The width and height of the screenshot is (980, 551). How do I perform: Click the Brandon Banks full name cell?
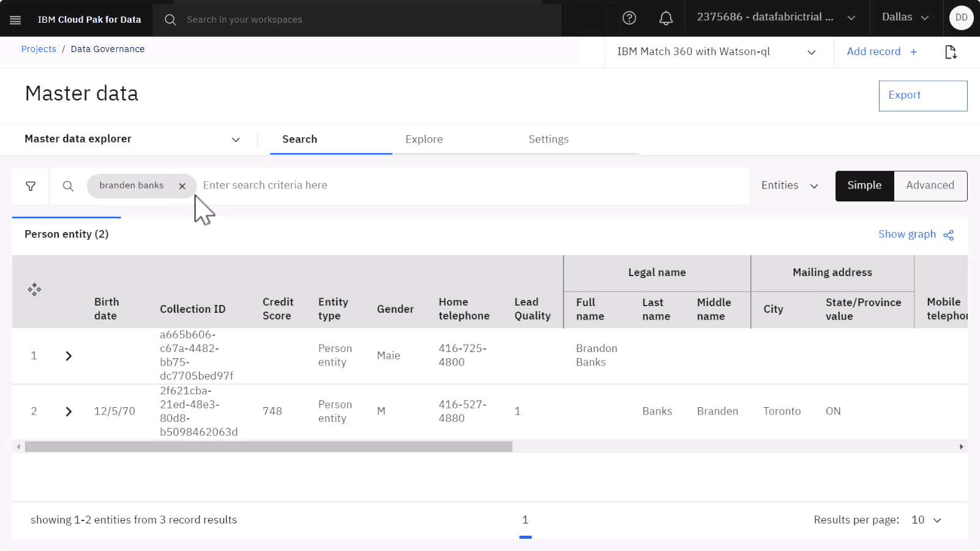(597, 356)
